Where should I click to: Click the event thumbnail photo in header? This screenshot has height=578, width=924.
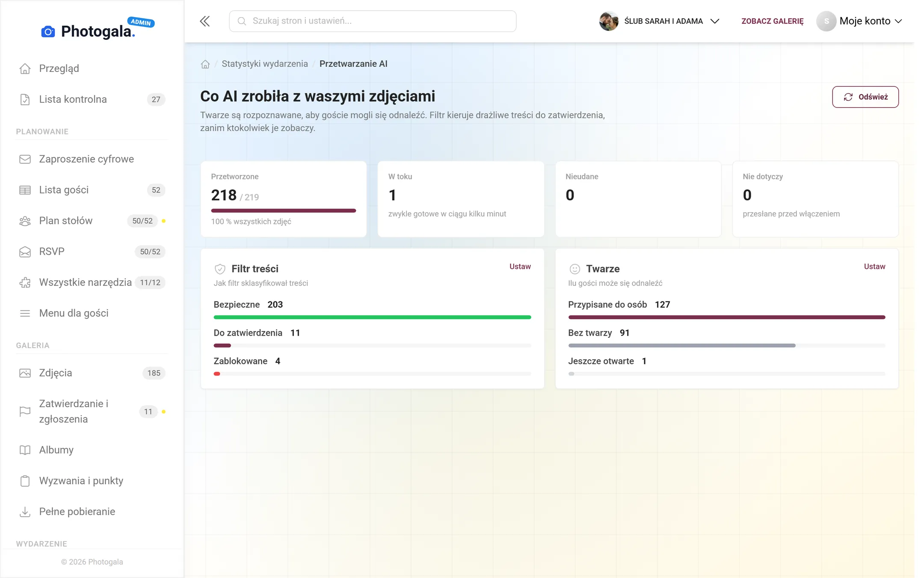tap(609, 21)
